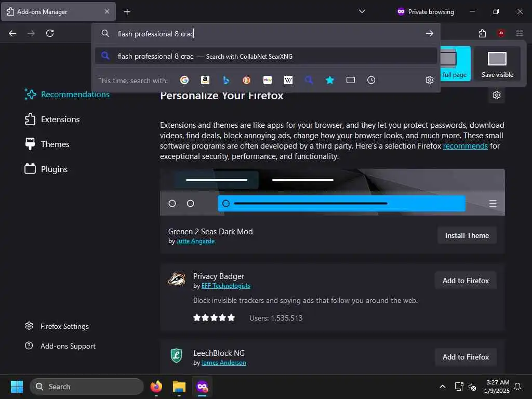Open Themes category in sidebar

click(x=47, y=144)
